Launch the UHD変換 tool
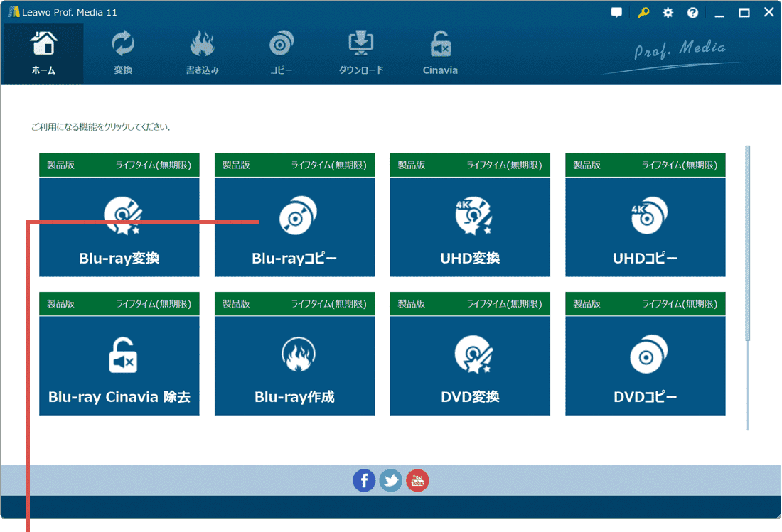Screen dimensions: 782x532 click(x=469, y=226)
